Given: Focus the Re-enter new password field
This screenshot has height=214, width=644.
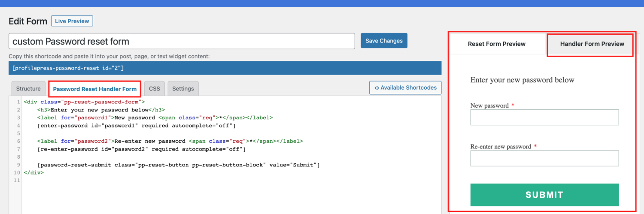Looking at the screenshot, I should coord(544,158).
